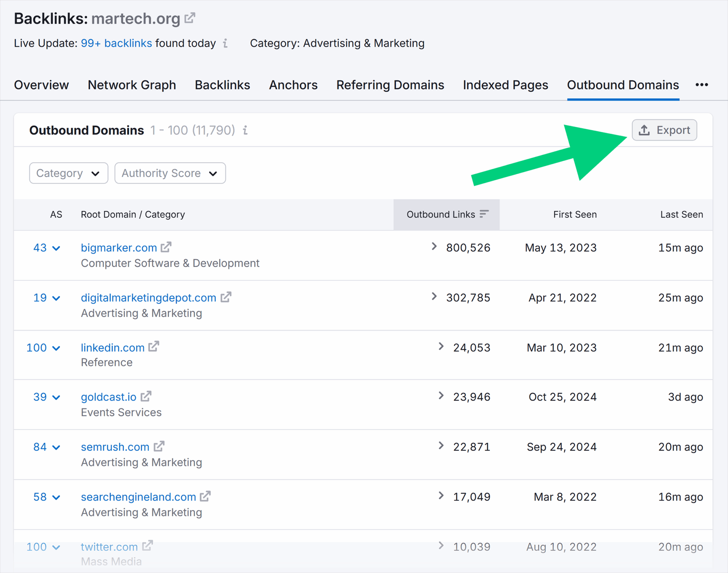
Task: Open the Category filter dropdown
Action: (68, 173)
